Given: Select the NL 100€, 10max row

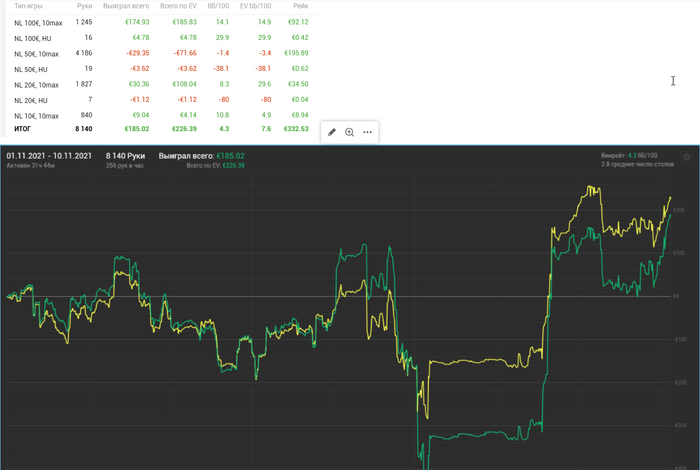Looking at the screenshot, I should [x=161, y=22].
